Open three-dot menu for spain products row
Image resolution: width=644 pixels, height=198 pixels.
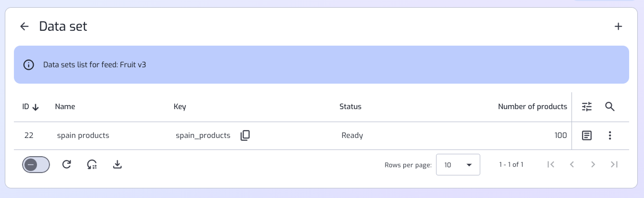click(610, 136)
